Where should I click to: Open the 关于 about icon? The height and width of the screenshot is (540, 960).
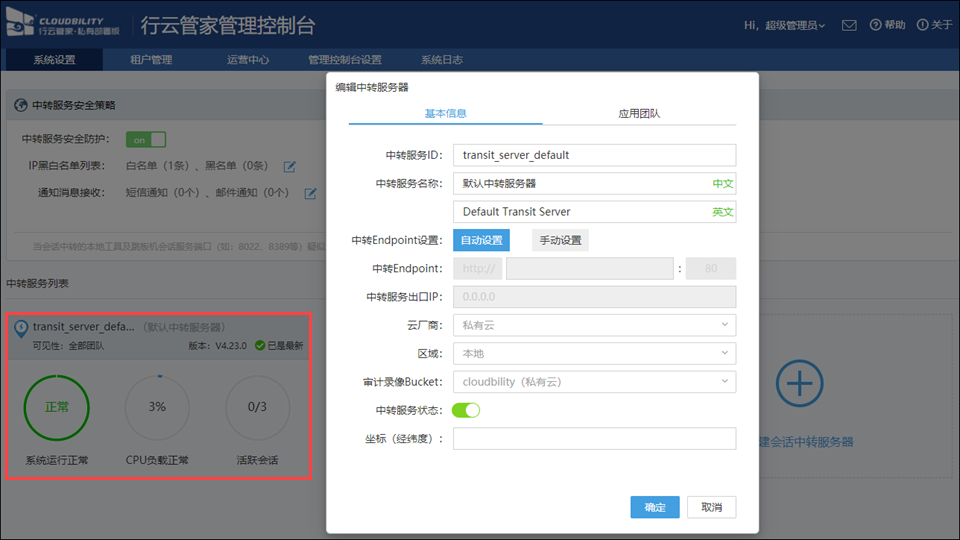click(922, 25)
